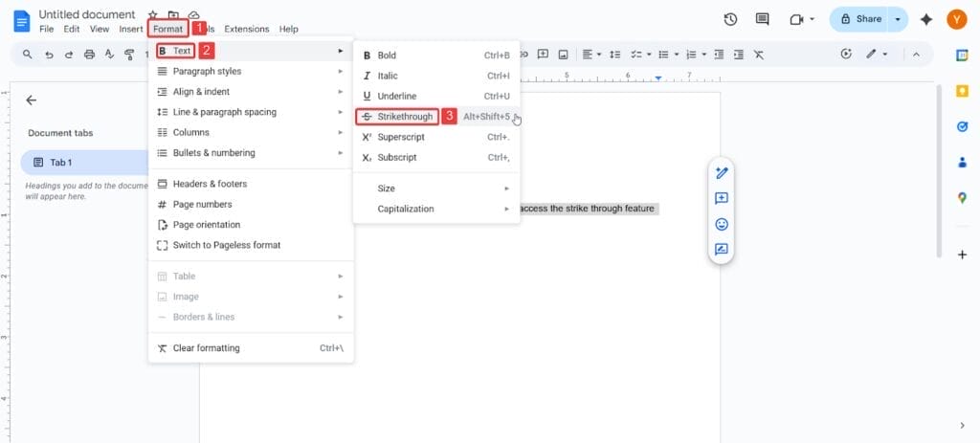Choose Superscript from Text submenu

(436, 137)
